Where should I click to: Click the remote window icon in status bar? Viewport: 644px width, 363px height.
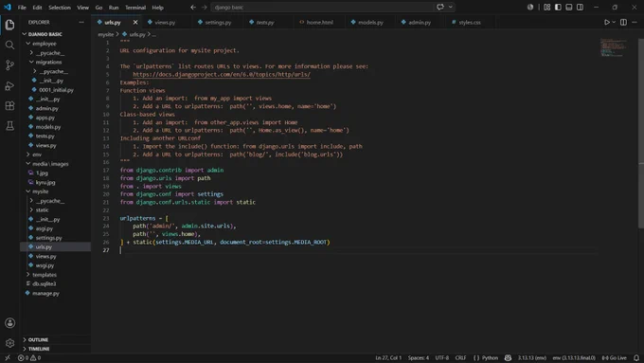click(8, 357)
